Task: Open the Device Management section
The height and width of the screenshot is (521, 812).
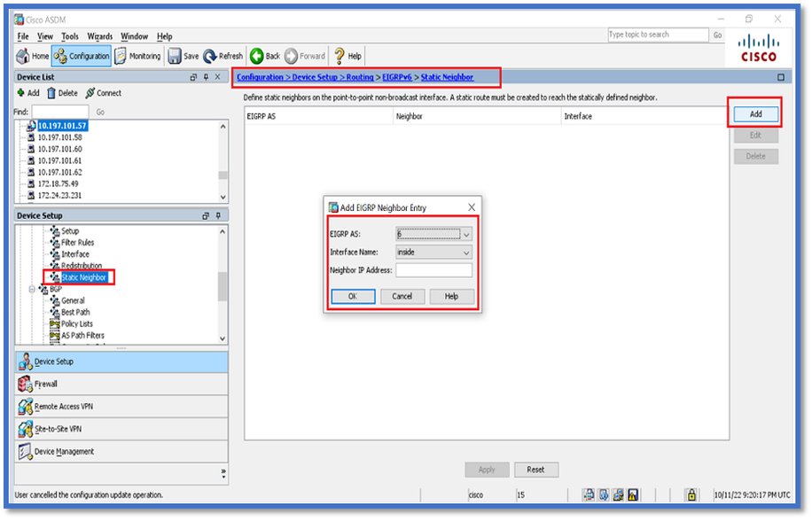Action: (121, 452)
